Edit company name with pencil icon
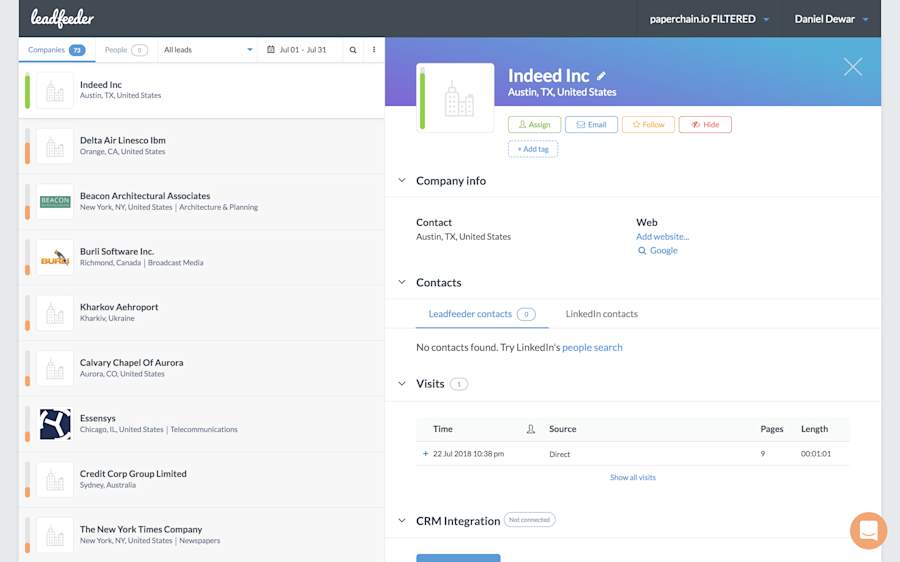 point(601,76)
